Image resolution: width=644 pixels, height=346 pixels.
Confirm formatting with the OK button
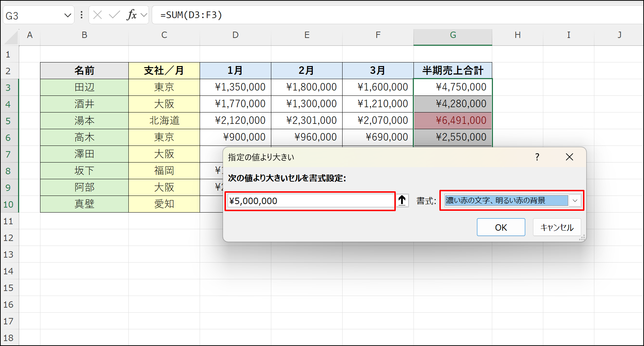pos(501,227)
